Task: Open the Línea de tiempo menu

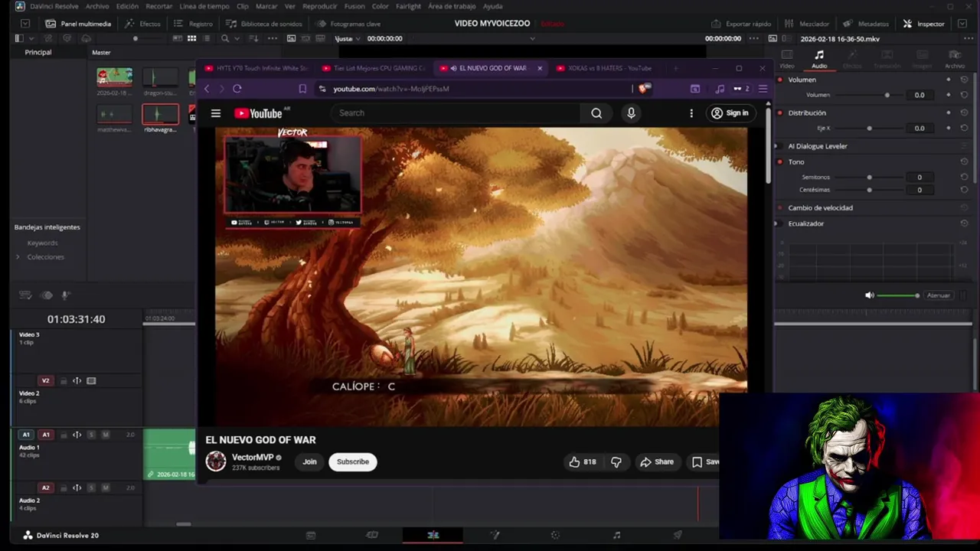Action: [204, 6]
